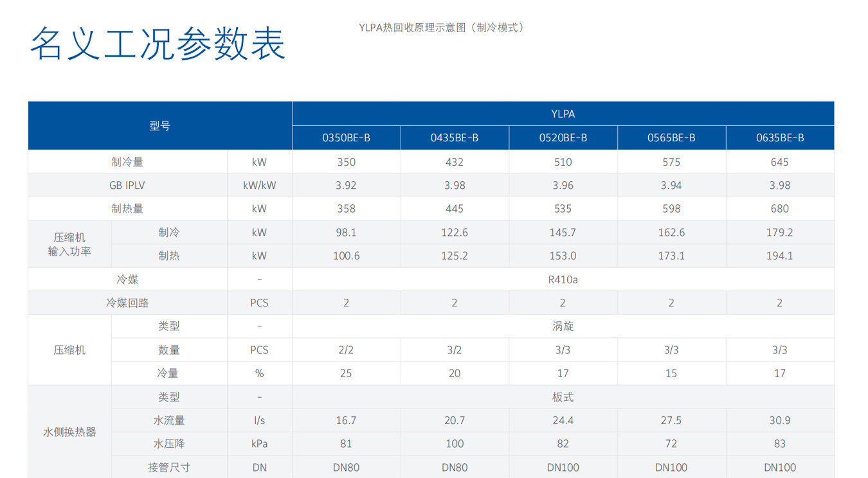The height and width of the screenshot is (478, 868).
Task: Click the GB IPLV row label
Action: click(127, 186)
